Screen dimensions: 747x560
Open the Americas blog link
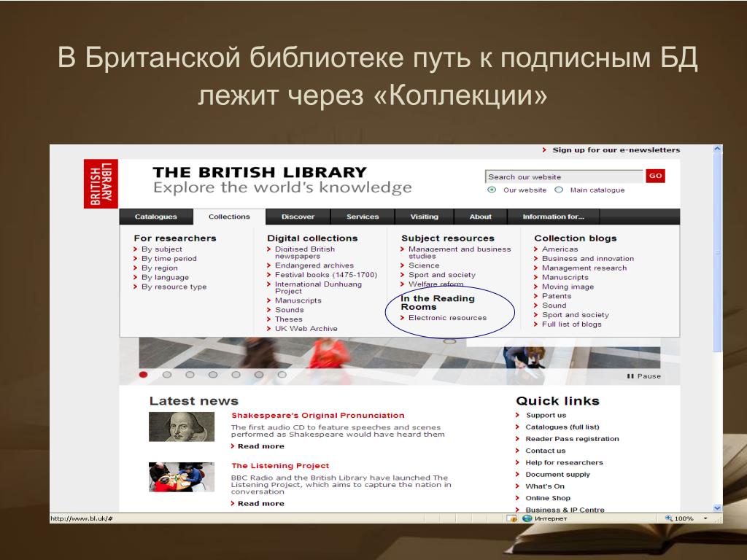coord(560,249)
